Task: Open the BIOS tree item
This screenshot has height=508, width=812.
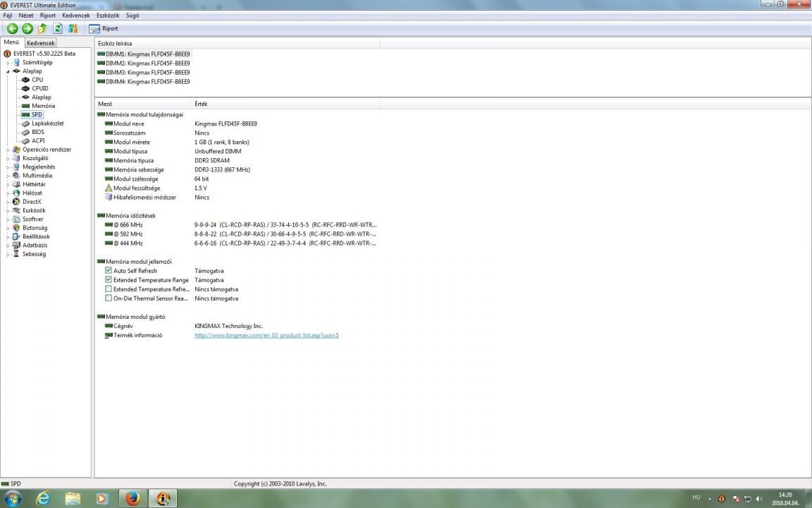Action: pos(38,132)
